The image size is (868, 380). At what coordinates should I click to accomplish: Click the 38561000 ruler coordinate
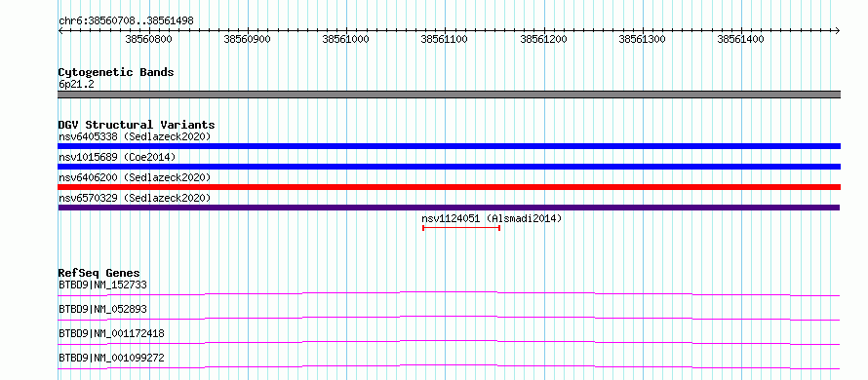coord(346,39)
